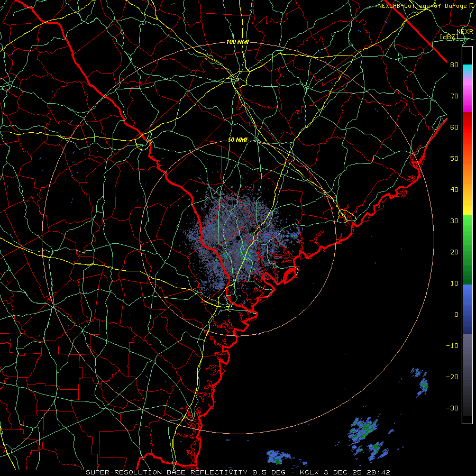The width and height of the screenshot is (476, 476).
Task: Click the 70 value on the dBZ scale
Action: click(454, 96)
